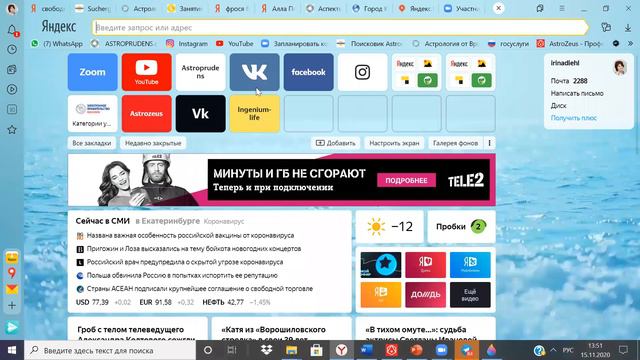This screenshot has height=360, width=640.
Task: Close the current new tab
Action: pos(498,8)
